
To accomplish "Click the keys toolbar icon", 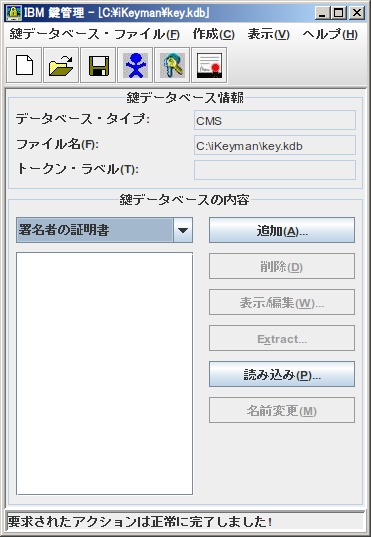I will (x=172, y=65).
